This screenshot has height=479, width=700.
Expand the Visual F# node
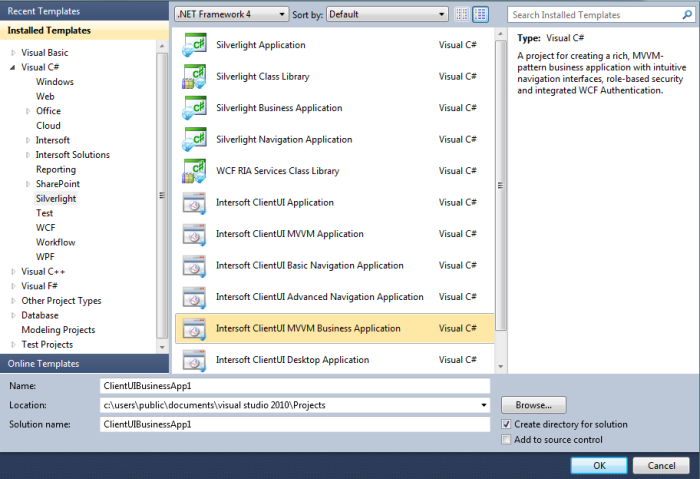tap(13, 286)
